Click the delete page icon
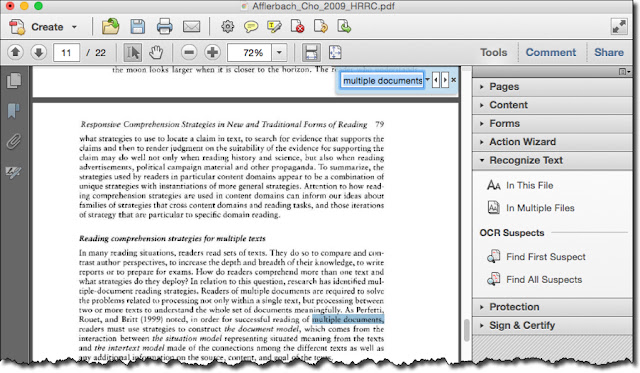This screenshot has height=373, width=640. pyautogui.click(x=298, y=27)
